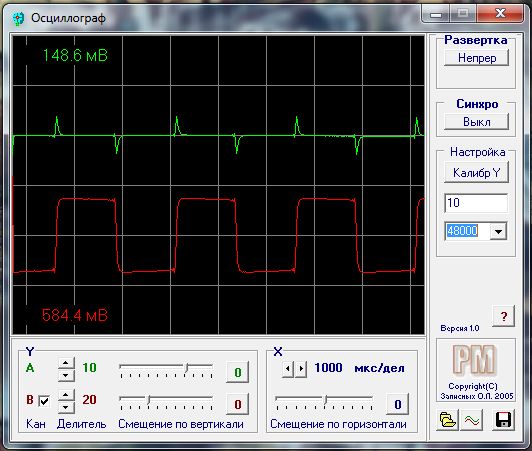Screen dimensions: 532x451
Task: Decrease channel B divider with down arrow
Action: point(66,407)
